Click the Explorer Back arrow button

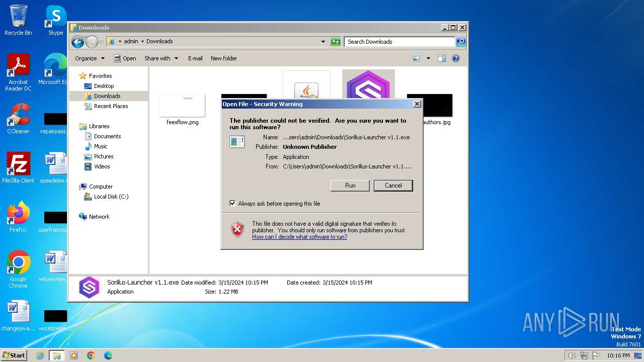point(77,42)
